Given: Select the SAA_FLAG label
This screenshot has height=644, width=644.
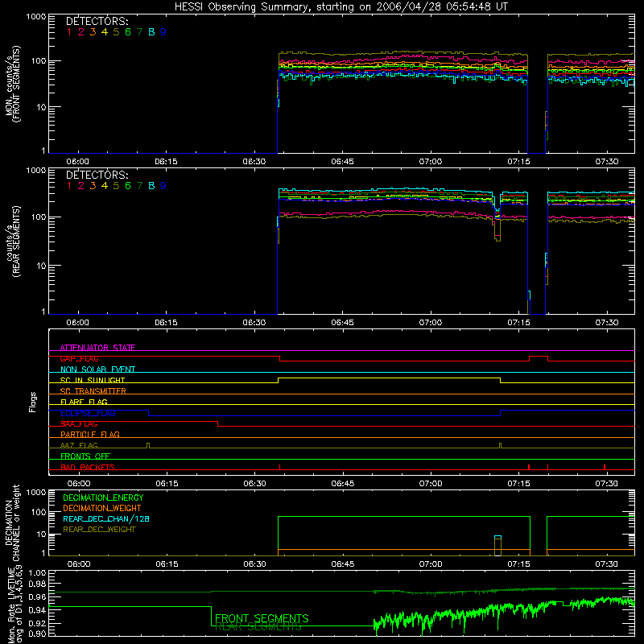Looking at the screenshot, I should click(79, 424).
